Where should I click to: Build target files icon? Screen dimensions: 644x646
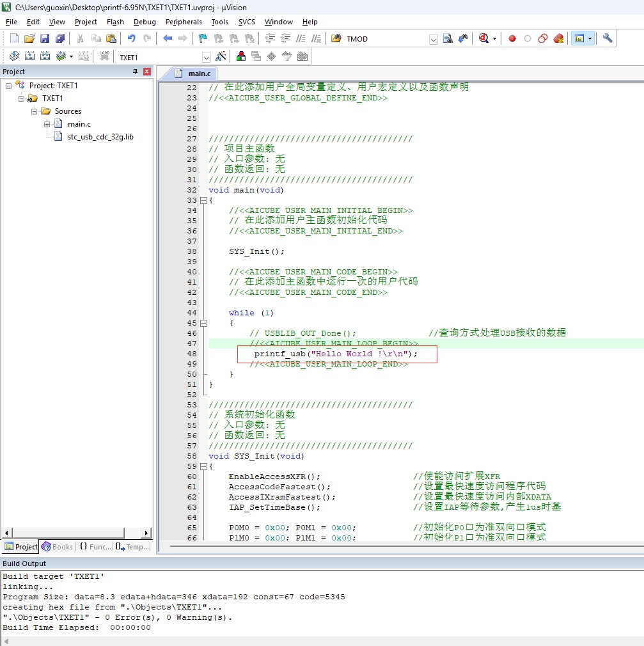tap(29, 56)
